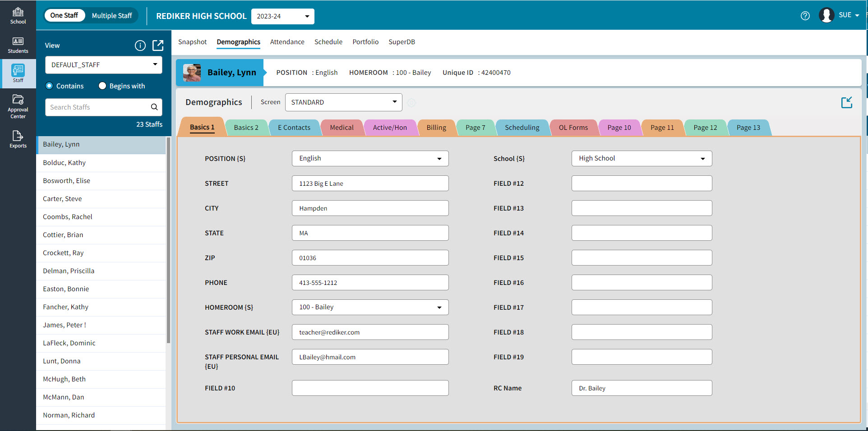Open the HOMEROOM 100 - Bailey dropdown
Viewport: 868px width, 431px height.
[x=370, y=307]
